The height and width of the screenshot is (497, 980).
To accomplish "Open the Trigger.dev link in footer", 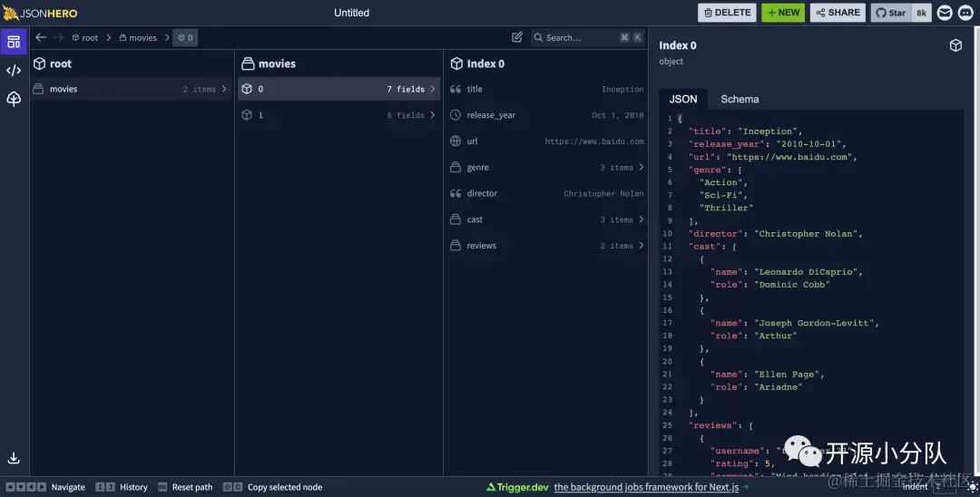I will (x=517, y=487).
